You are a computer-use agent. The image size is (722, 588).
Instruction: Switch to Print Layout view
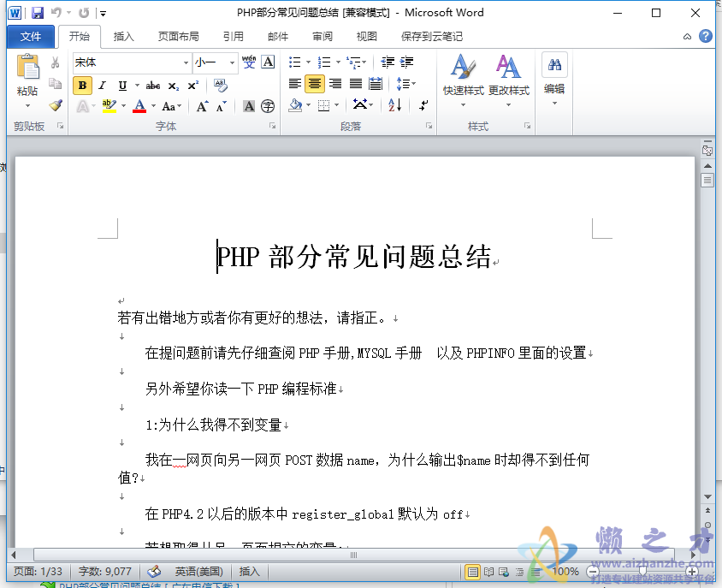click(x=472, y=573)
